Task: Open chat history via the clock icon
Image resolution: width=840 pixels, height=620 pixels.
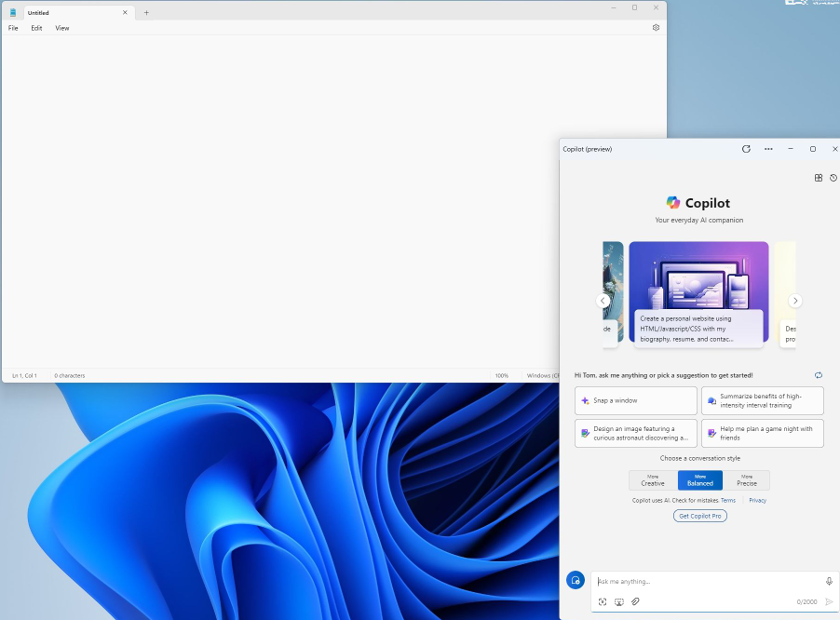Action: click(x=833, y=177)
